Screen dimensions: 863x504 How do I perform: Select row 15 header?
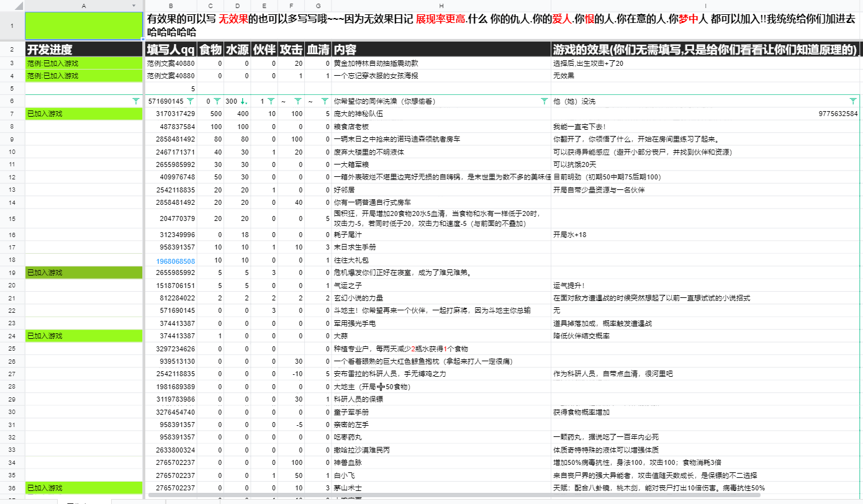pos(12,218)
